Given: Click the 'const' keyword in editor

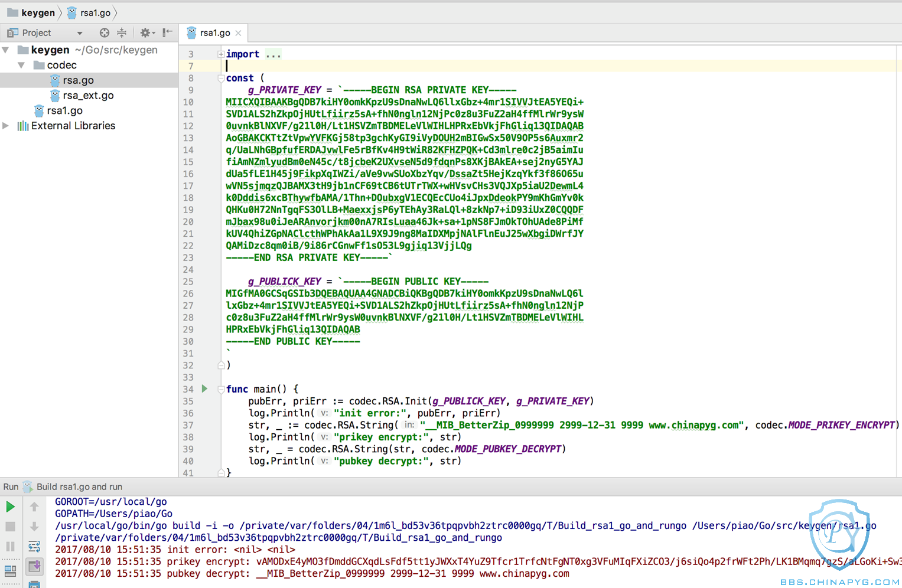Looking at the screenshot, I should pyautogui.click(x=240, y=78).
